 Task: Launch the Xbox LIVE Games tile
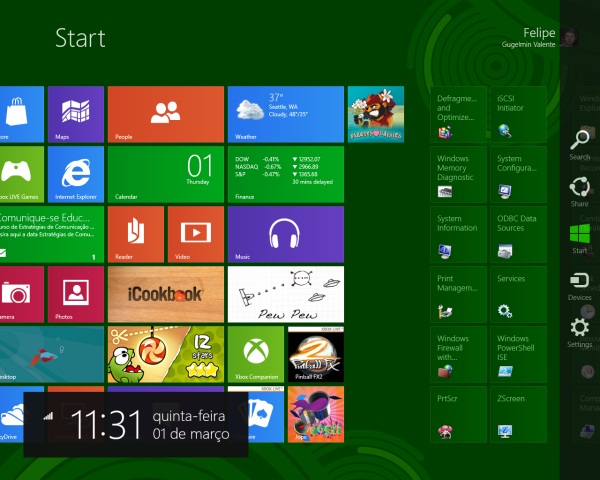pos(22,174)
